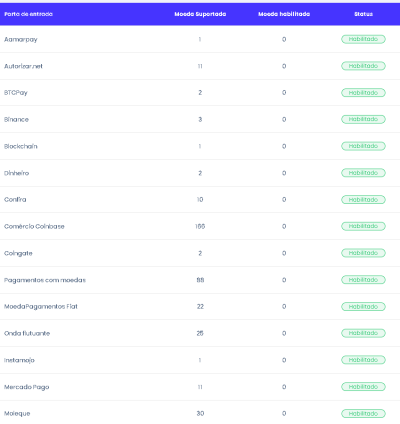The width and height of the screenshot is (400, 424).
Task: Click the Porta de entrada column header
Action: click(x=28, y=14)
